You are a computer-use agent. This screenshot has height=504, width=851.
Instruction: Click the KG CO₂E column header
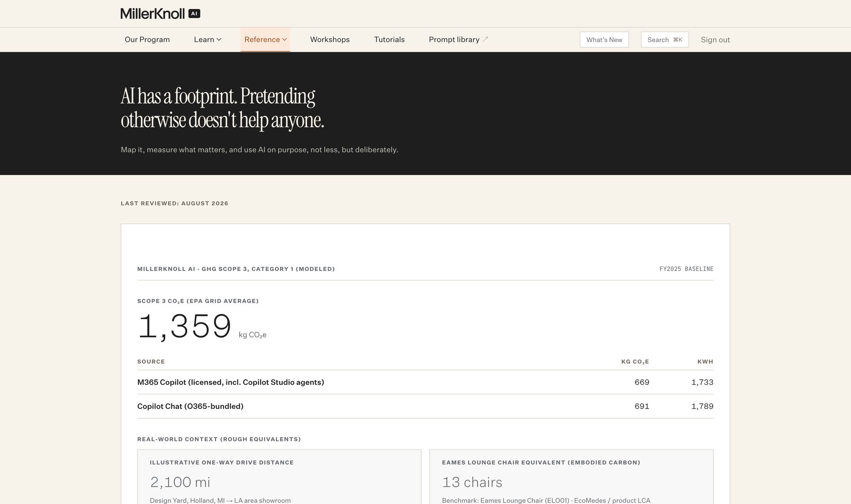click(x=635, y=362)
